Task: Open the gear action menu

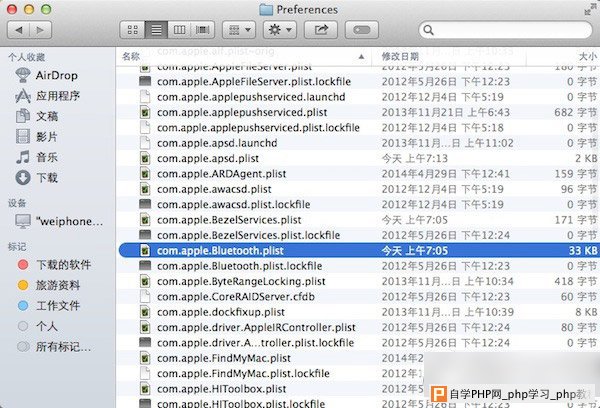Action: tap(280, 30)
